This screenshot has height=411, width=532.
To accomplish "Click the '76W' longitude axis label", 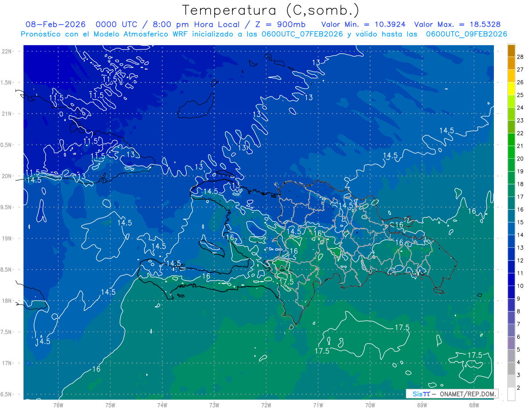I will point(58,405).
